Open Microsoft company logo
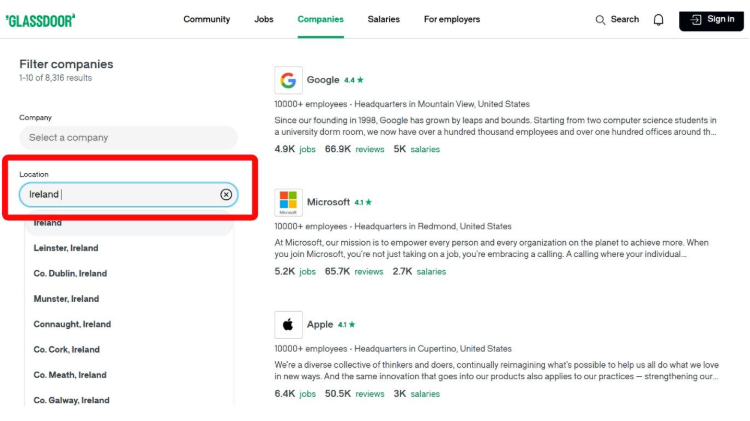Viewport: 750px width, 421px height. click(288, 202)
